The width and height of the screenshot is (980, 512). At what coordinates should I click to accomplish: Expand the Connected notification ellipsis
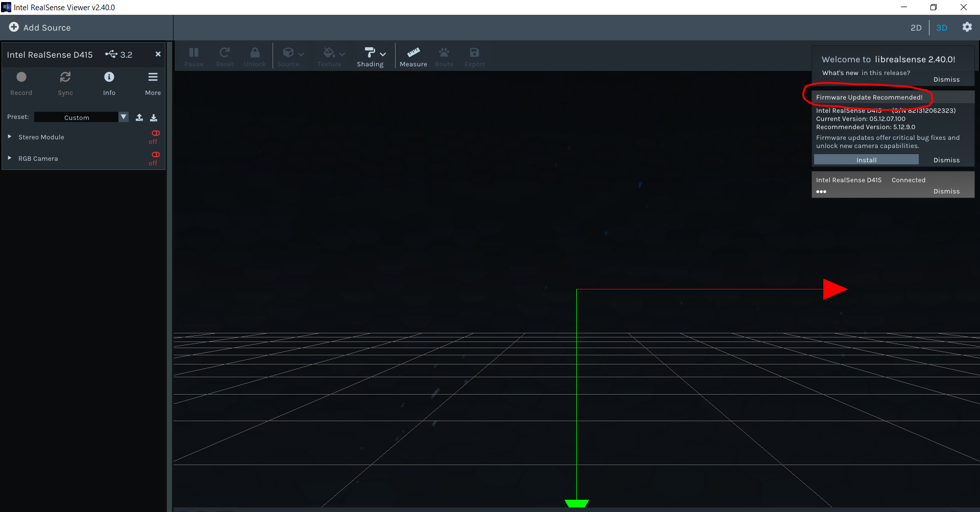[821, 191]
